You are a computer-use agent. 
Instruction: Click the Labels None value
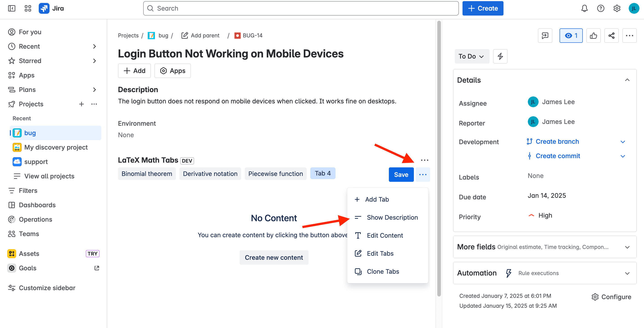(x=535, y=176)
